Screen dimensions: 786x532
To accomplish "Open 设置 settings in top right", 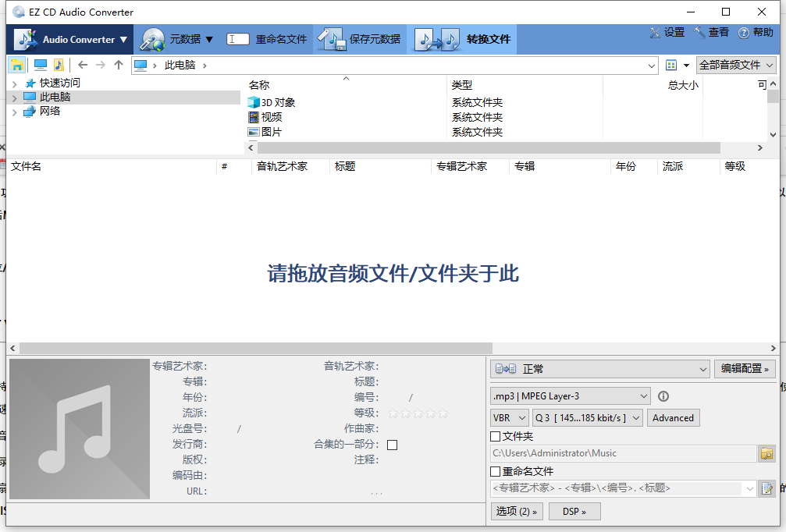I will click(667, 33).
